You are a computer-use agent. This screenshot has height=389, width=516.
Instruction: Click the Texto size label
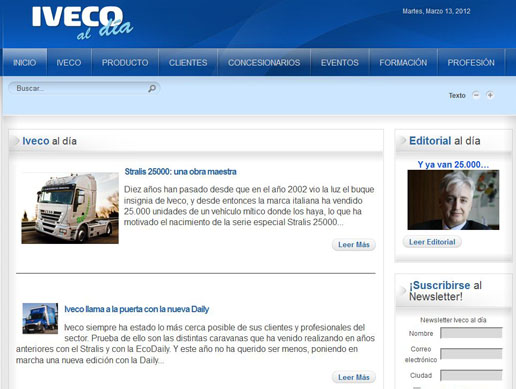point(457,95)
